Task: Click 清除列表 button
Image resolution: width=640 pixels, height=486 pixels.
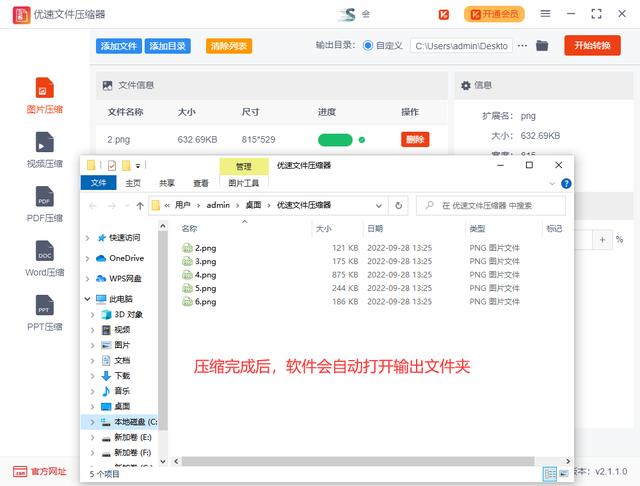Action: [x=229, y=46]
